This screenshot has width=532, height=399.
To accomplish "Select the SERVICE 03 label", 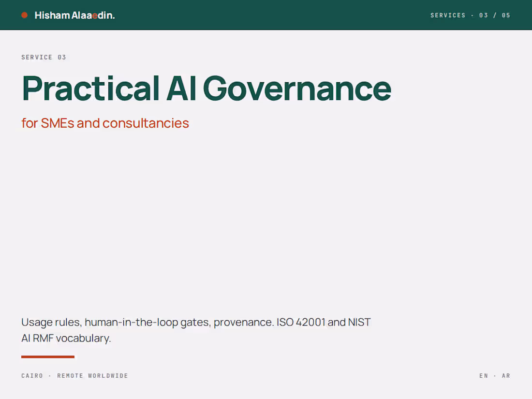I will click(x=44, y=58).
